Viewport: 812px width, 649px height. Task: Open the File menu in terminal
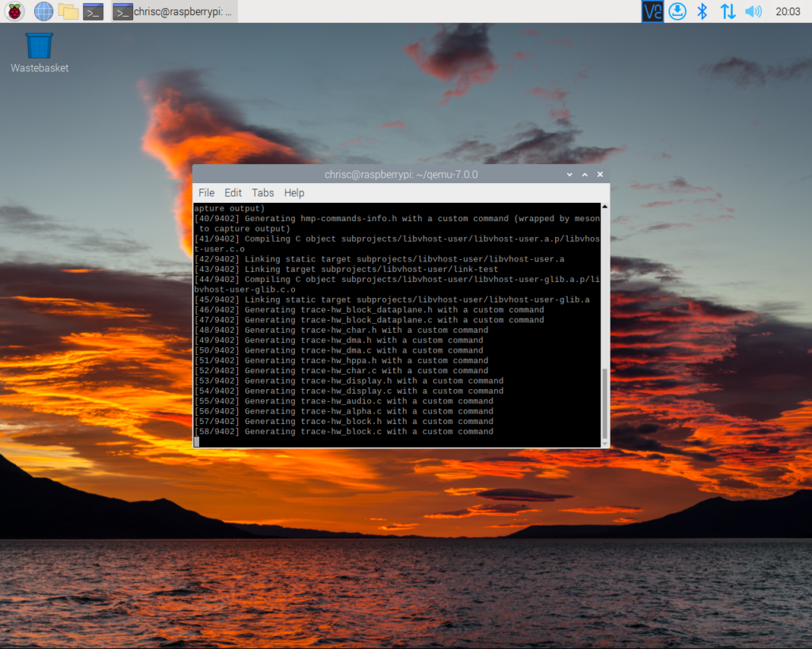coord(206,193)
